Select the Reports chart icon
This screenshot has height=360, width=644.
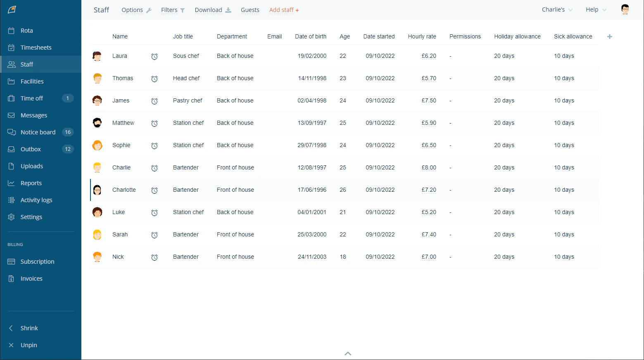pyautogui.click(x=12, y=183)
